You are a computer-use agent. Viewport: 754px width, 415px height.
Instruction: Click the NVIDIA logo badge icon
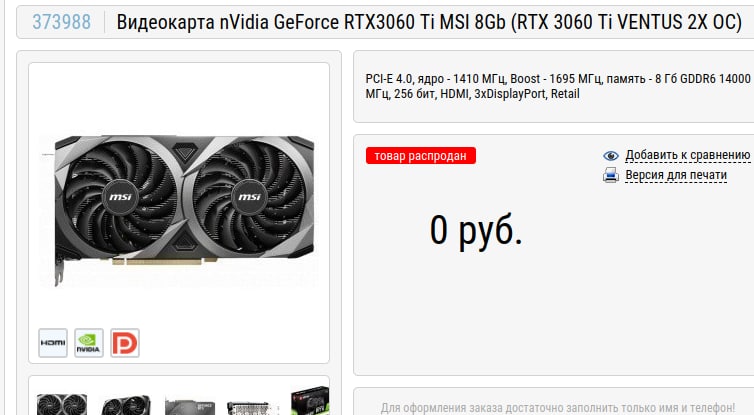click(89, 343)
